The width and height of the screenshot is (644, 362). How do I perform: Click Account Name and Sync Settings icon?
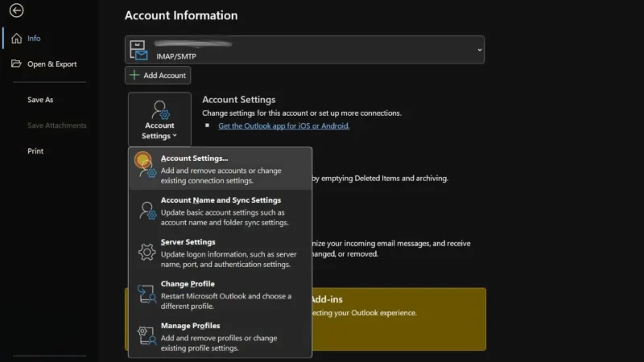pyautogui.click(x=147, y=211)
